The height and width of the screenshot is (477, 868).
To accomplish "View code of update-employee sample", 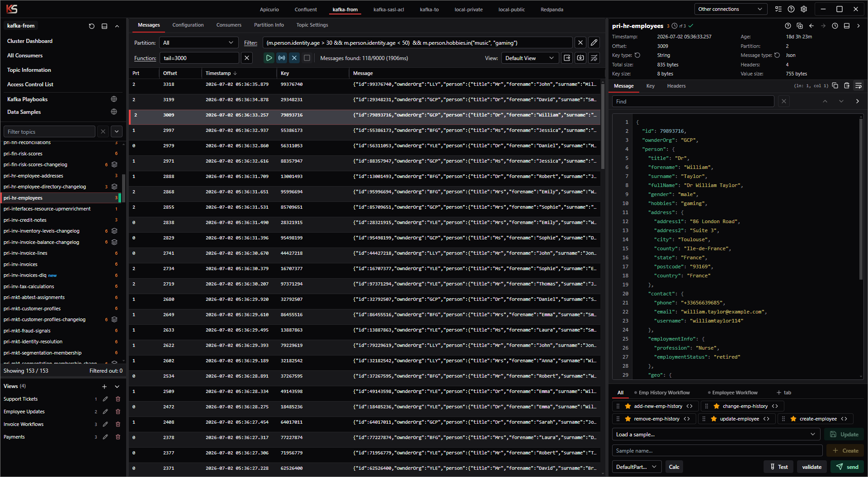I will [766, 419].
